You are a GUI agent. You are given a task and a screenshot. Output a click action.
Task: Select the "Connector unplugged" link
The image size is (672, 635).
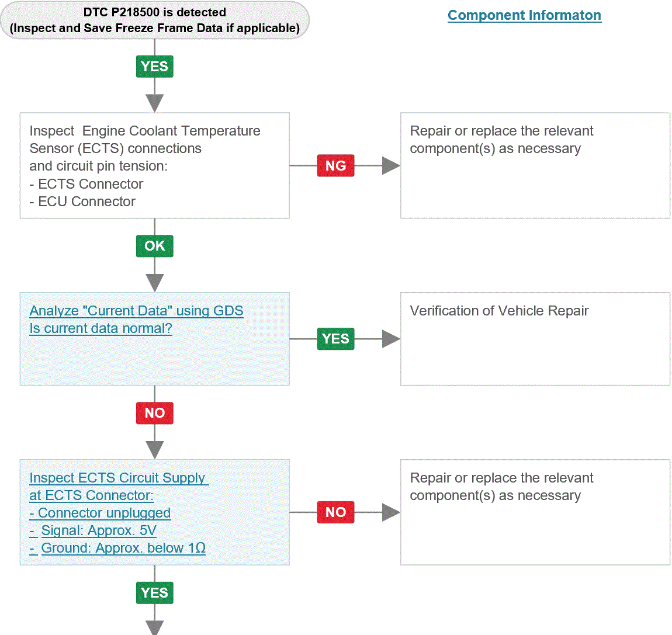click(100, 513)
